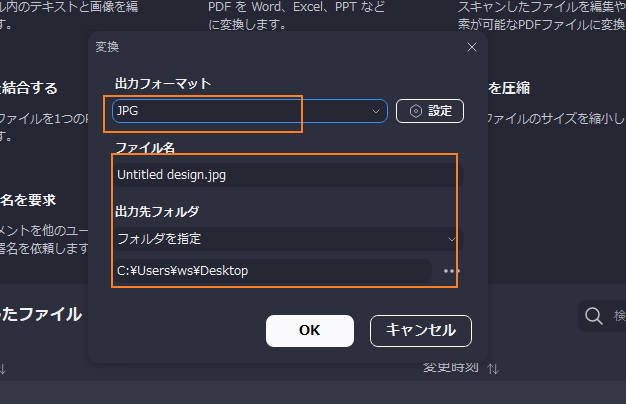Click the search magnifier icon in background window
This screenshot has height=404, width=626.
click(594, 316)
